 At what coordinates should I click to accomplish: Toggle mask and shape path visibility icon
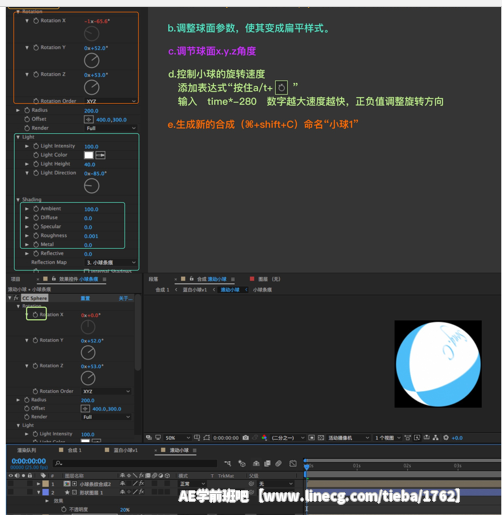click(x=207, y=438)
